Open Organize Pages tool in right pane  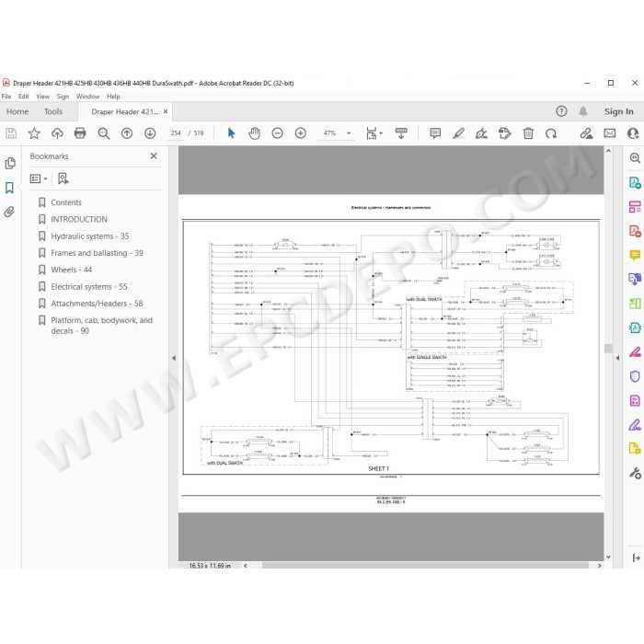pos(635,207)
